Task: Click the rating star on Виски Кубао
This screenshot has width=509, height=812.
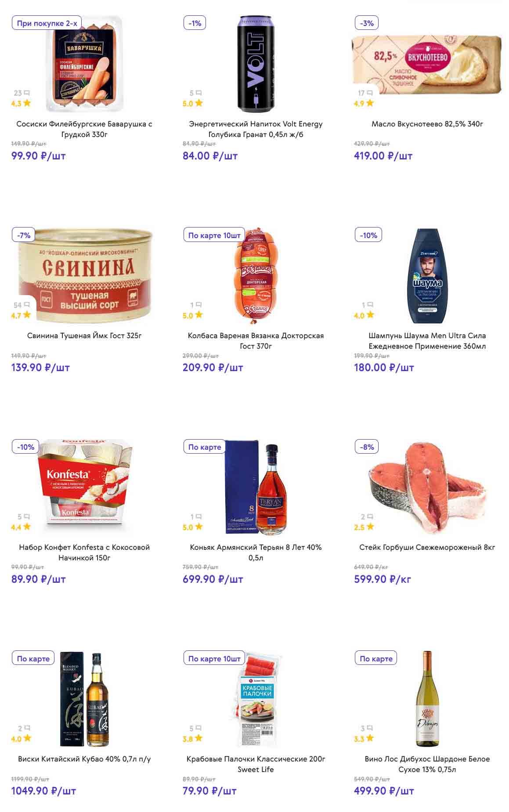Action: [27, 738]
